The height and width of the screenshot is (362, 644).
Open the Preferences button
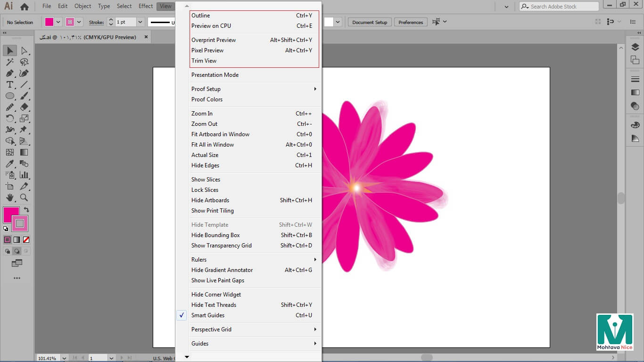coord(411,22)
